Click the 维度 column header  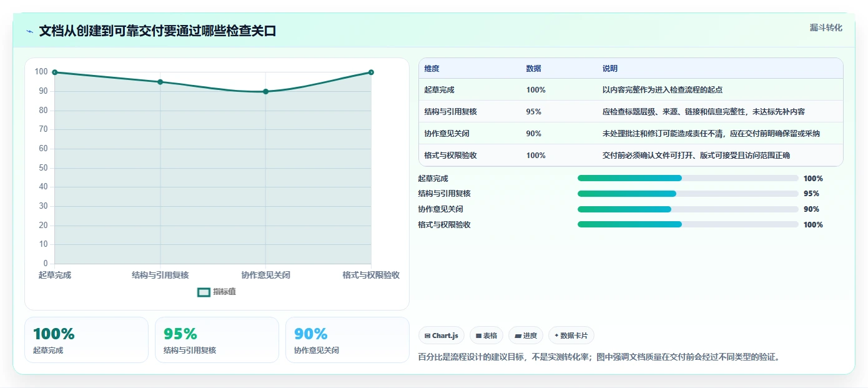tap(432, 69)
